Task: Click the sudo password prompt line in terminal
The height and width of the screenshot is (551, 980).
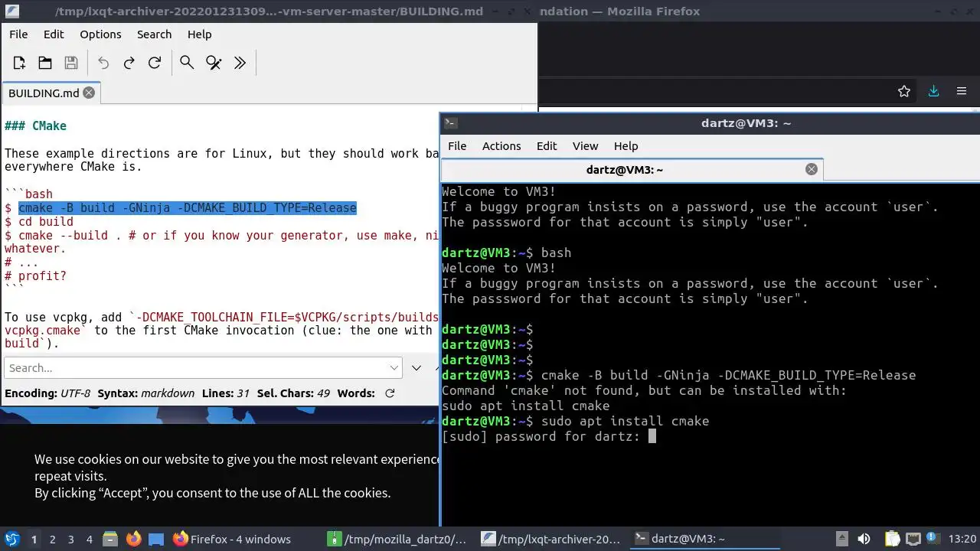Action: tap(548, 436)
